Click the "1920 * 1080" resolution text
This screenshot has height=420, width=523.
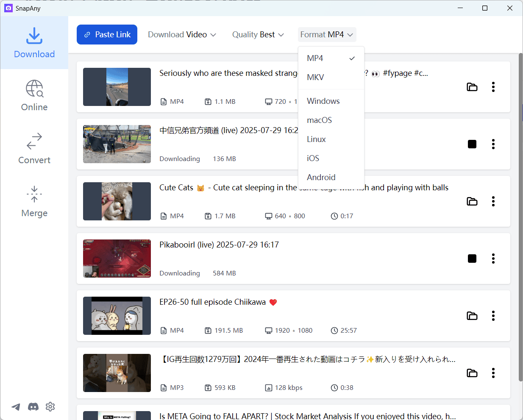click(294, 330)
